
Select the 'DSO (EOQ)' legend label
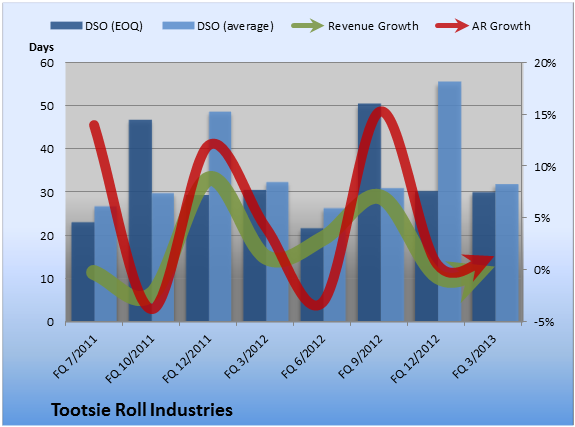pos(114,26)
